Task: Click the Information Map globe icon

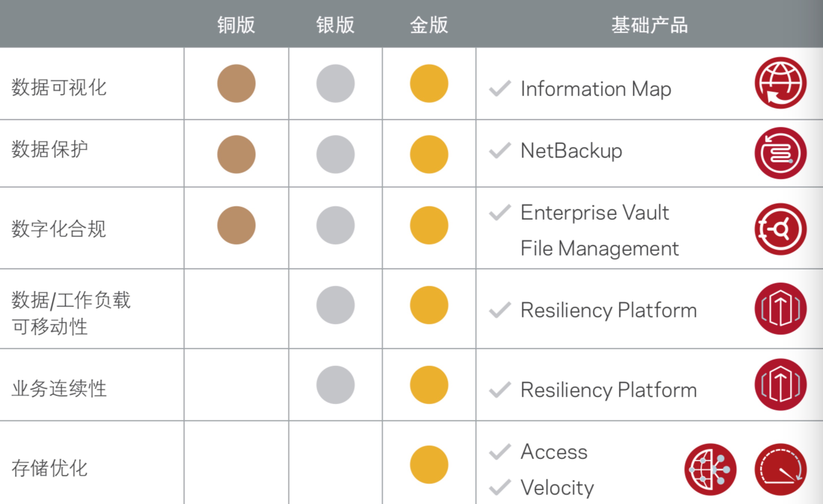Action: (x=780, y=83)
